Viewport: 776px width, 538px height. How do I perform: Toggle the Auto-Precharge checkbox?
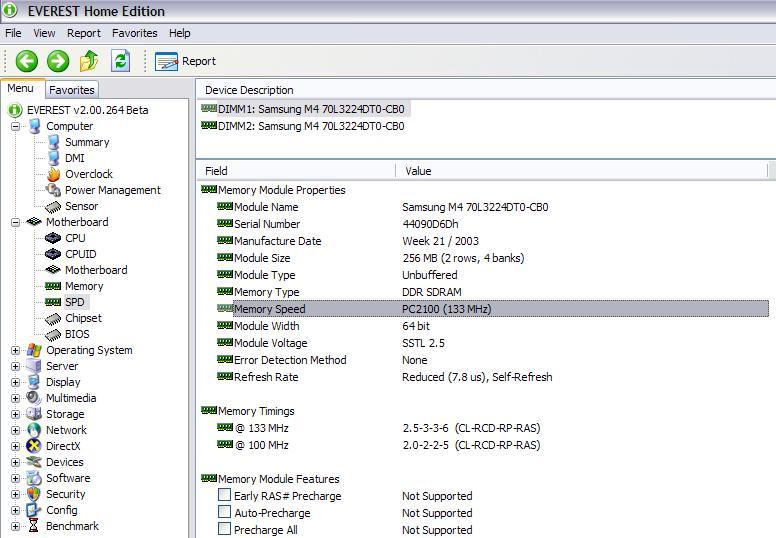coord(224,512)
